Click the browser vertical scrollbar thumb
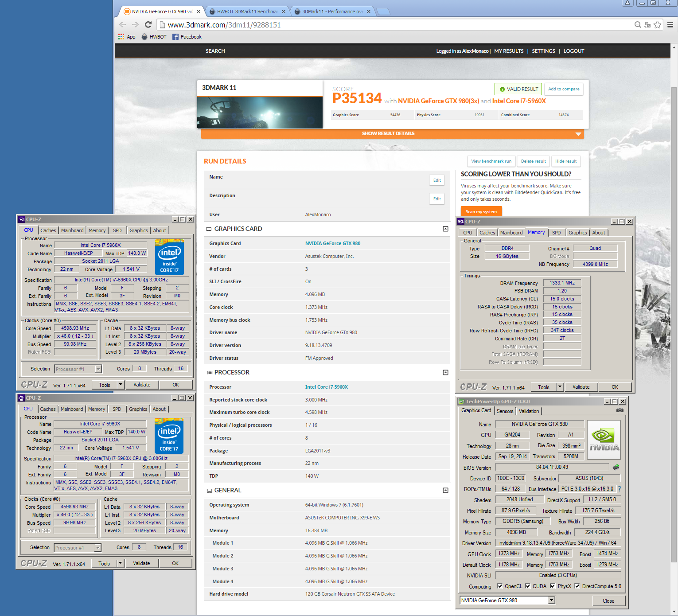This screenshot has height=616, width=678. click(x=674, y=326)
